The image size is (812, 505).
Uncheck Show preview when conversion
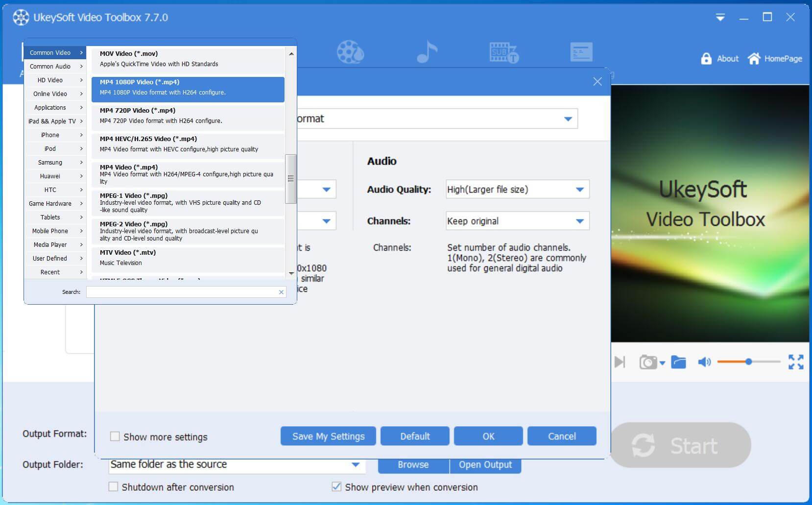point(336,487)
